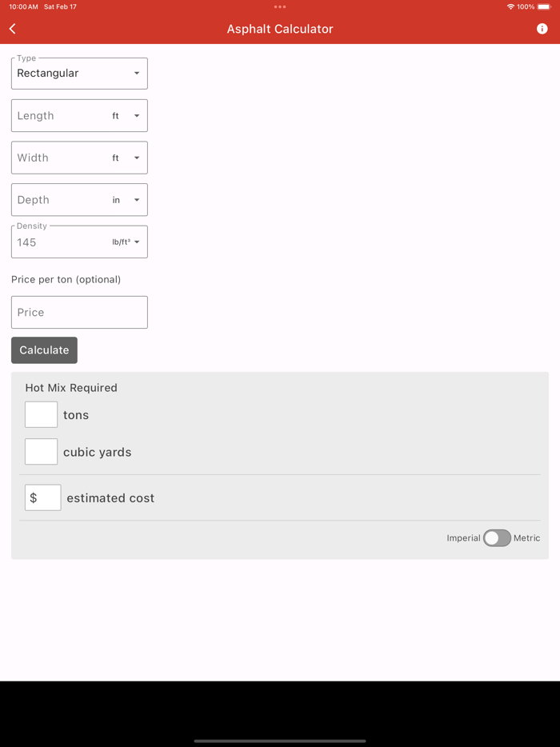Click the Price input under Price per ton
The width and height of the screenshot is (560, 747).
point(79,312)
